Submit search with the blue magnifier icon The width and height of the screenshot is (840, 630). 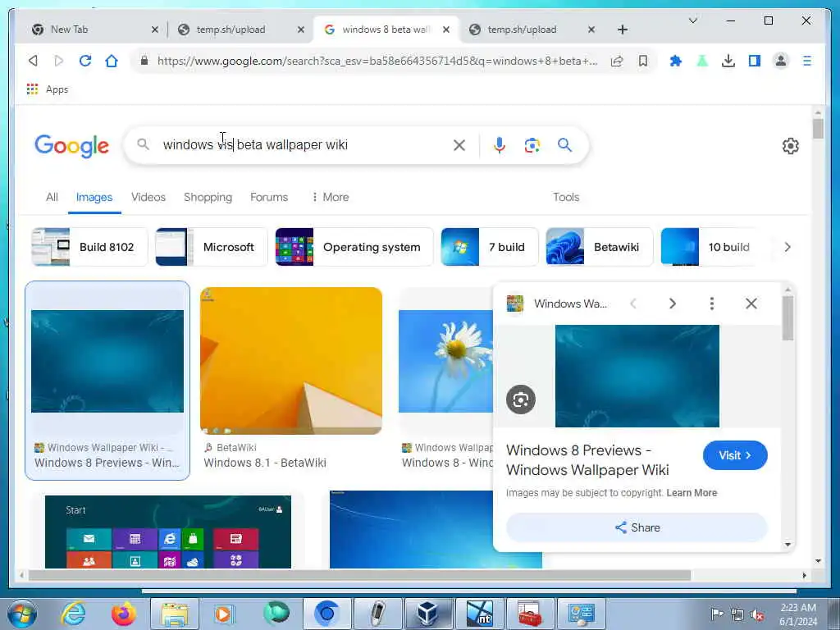(564, 144)
